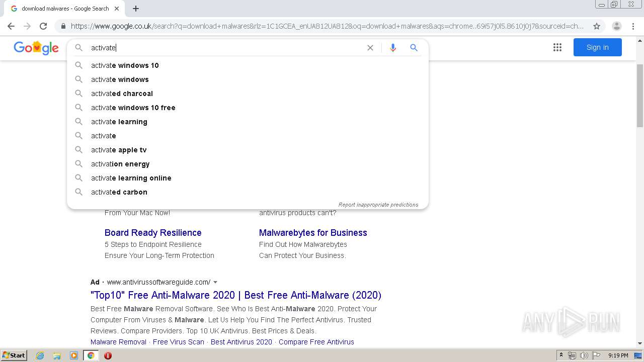Open Action Center flag icon
Image resolution: width=644 pixels, height=362 pixels.
596,355
